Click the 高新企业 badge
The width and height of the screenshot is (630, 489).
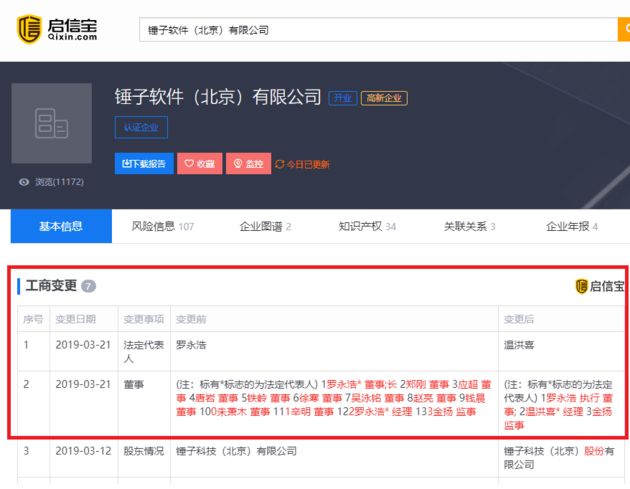(x=384, y=98)
